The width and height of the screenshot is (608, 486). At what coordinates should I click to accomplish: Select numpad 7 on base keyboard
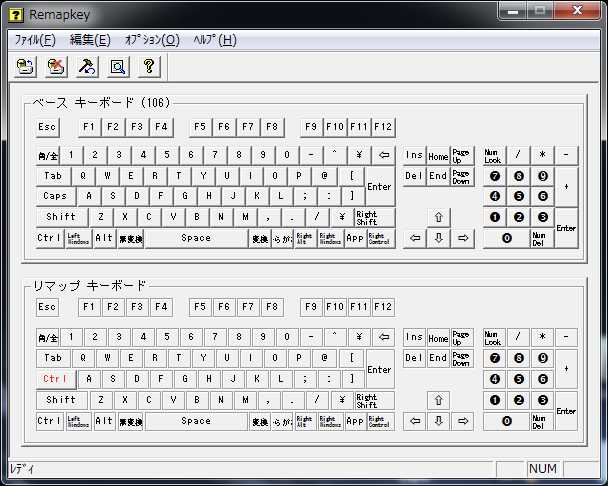(495, 176)
